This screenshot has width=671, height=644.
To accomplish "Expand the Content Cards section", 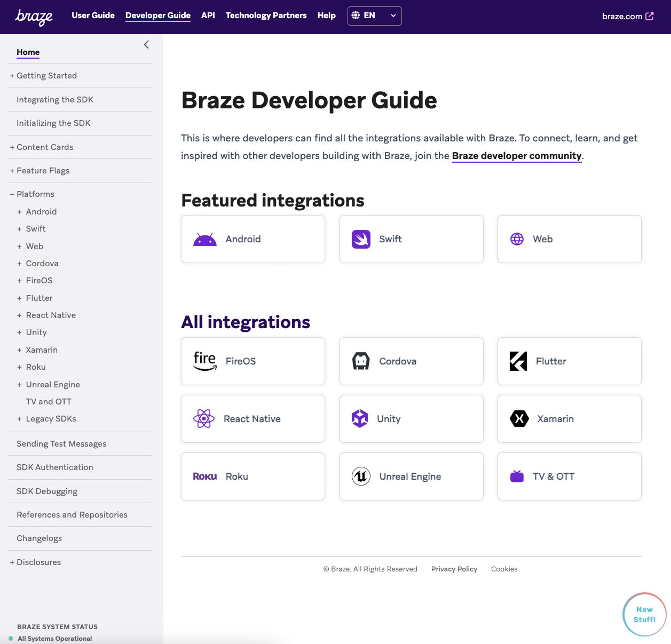I will pyautogui.click(x=12, y=147).
